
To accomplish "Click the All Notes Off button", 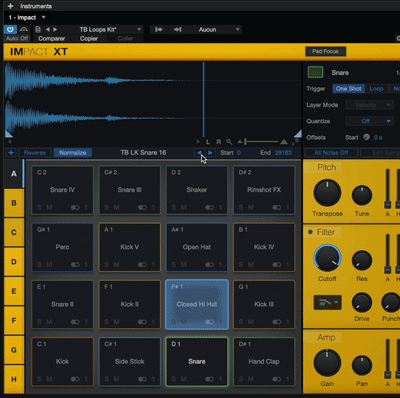I will [x=331, y=153].
